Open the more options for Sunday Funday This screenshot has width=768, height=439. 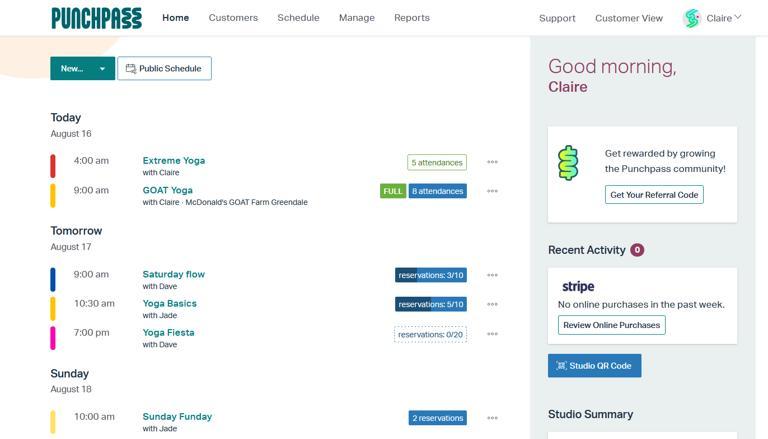[492, 418]
